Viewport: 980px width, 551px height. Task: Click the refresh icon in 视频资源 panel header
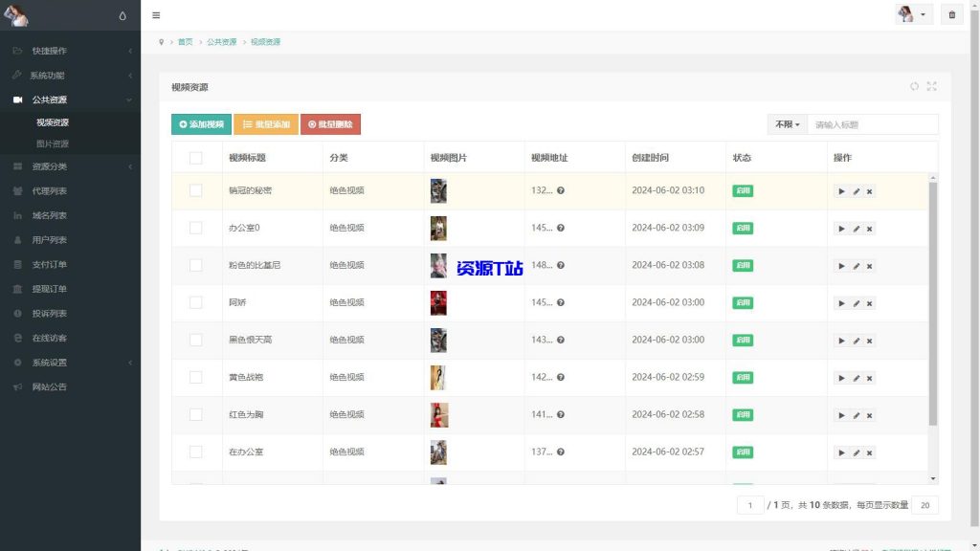point(914,86)
